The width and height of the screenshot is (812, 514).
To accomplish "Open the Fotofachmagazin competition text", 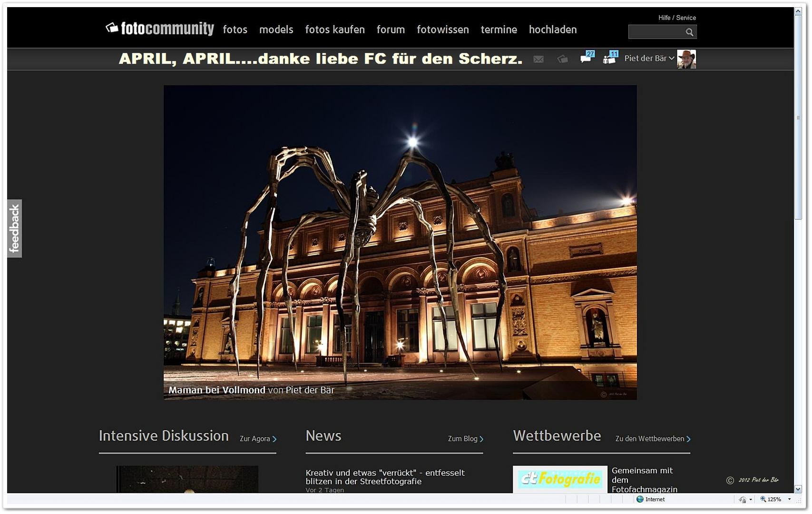I will pos(645,480).
